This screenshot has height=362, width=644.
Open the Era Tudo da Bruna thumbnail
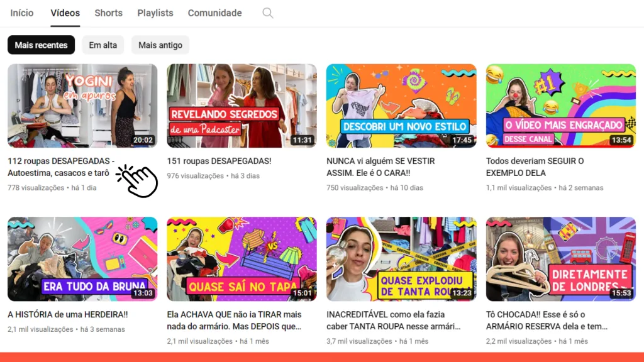point(82,259)
